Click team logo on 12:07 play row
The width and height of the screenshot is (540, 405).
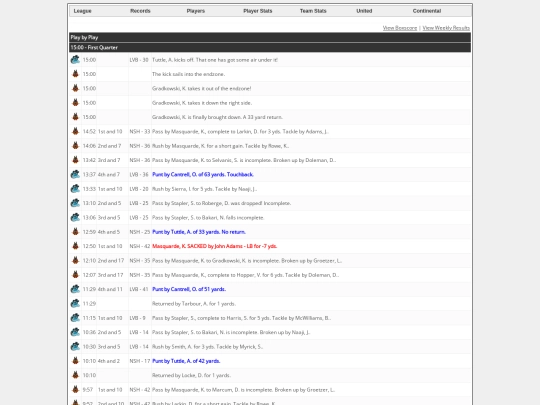(75, 275)
